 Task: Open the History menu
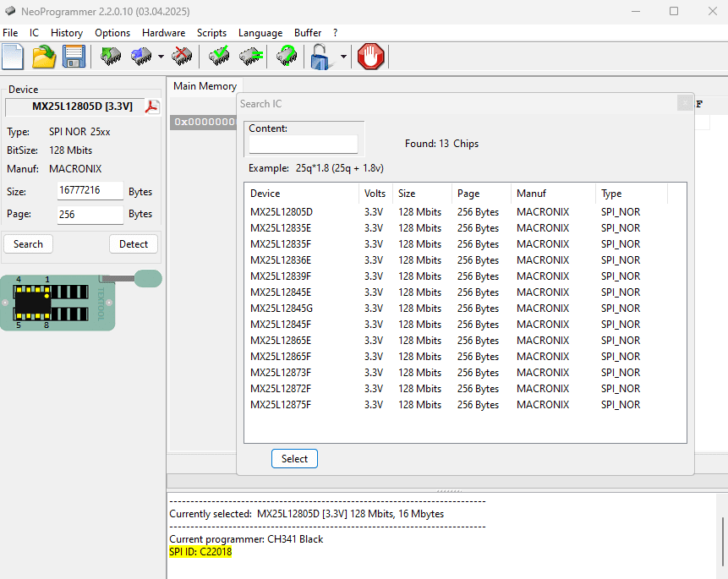(67, 33)
